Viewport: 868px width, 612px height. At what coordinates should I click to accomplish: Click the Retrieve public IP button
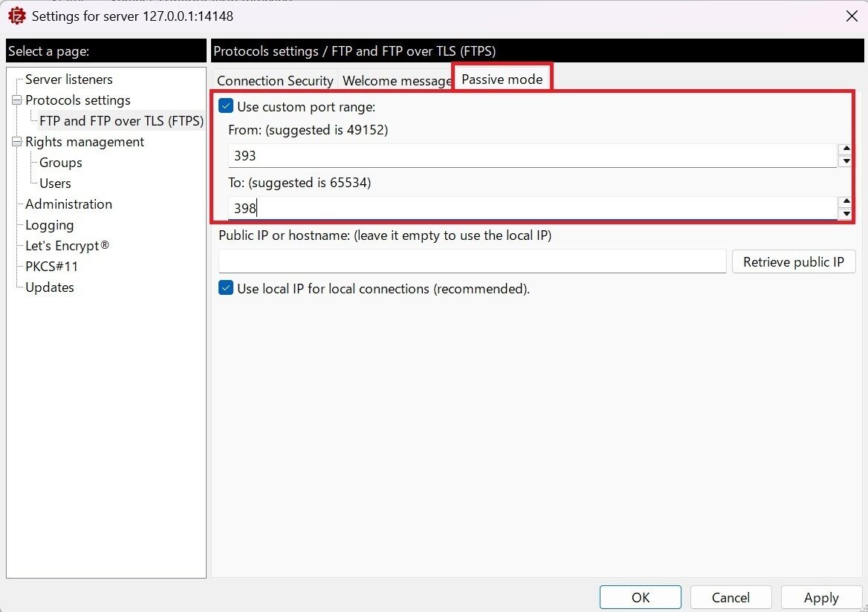click(x=793, y=261)
